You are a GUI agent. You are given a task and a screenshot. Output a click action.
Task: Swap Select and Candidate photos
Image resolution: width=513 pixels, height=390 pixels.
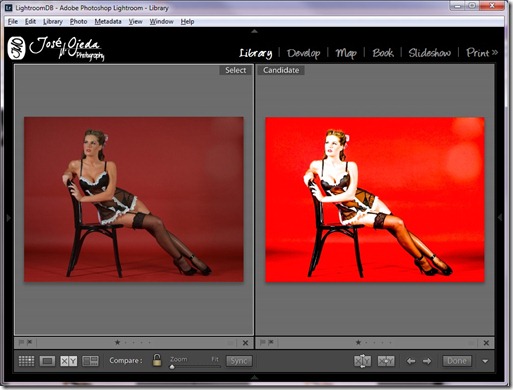[x=362, y=361]
